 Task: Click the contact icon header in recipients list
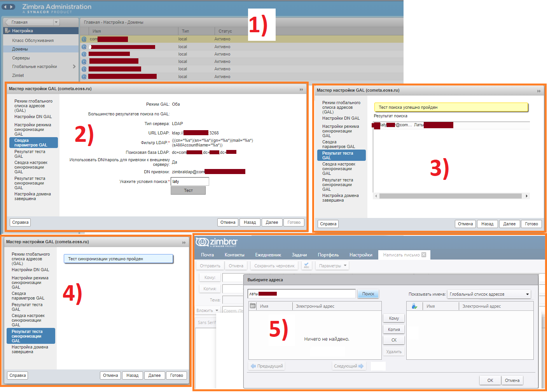click(414, 306)
